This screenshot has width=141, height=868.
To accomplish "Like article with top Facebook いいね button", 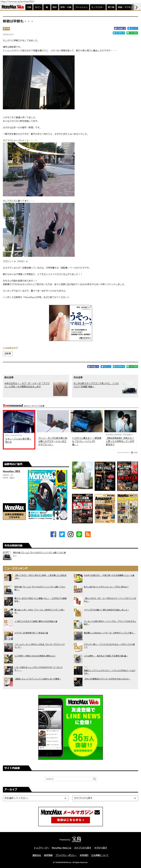I will 120,28.
